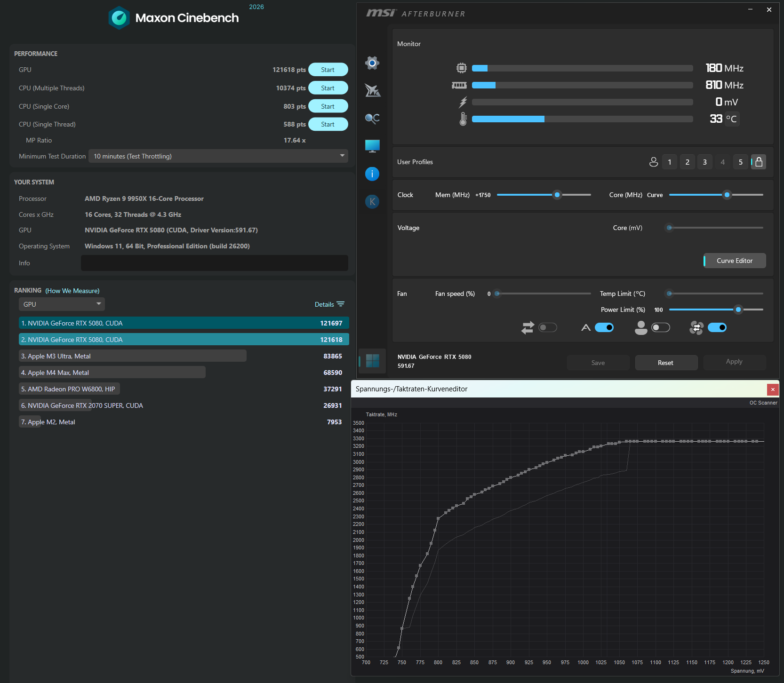Click the profile lock icon

tap(759, 162)
